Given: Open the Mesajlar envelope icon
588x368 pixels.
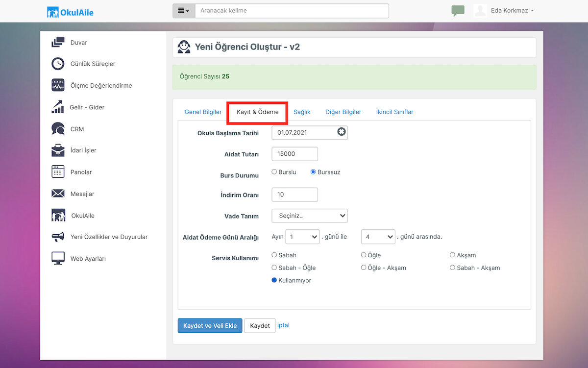Looking at the screenshot, I should coord(58,194).
